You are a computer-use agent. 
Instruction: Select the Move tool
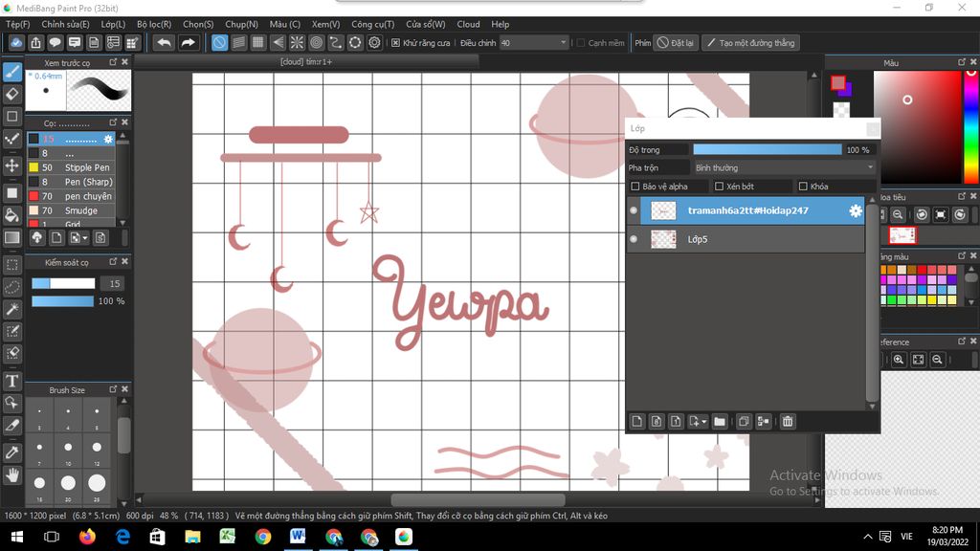(x=11, y=165)
